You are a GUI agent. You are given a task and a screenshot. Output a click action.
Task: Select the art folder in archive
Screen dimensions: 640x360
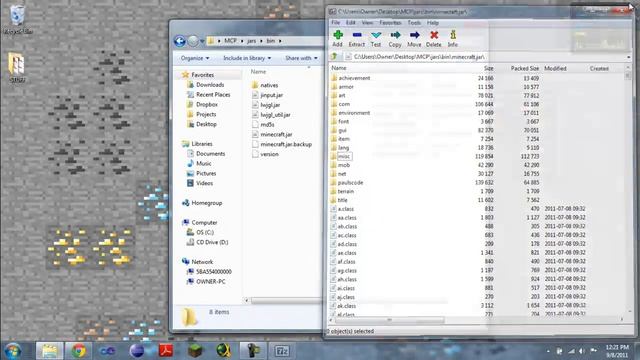(x=342, y=96)
